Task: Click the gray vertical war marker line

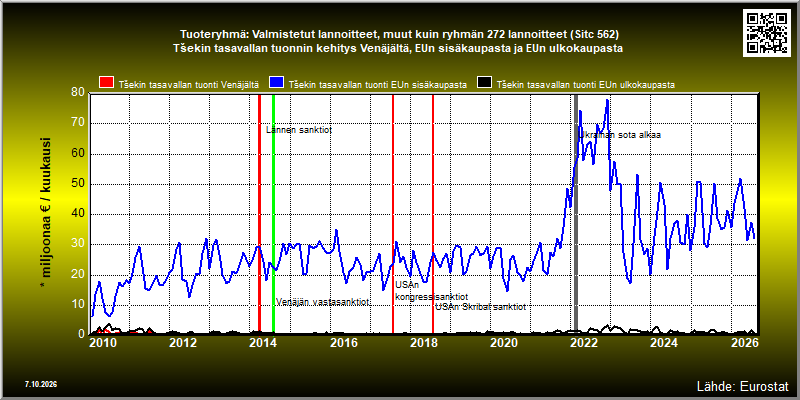Action: pyautogui.click(x=576, y=214)
